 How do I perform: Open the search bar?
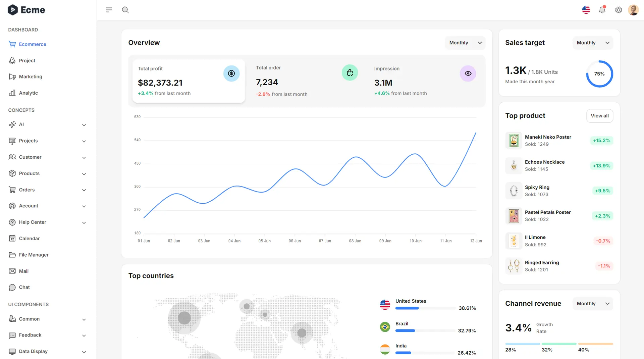pyautogui.click(x=125, y=10)
